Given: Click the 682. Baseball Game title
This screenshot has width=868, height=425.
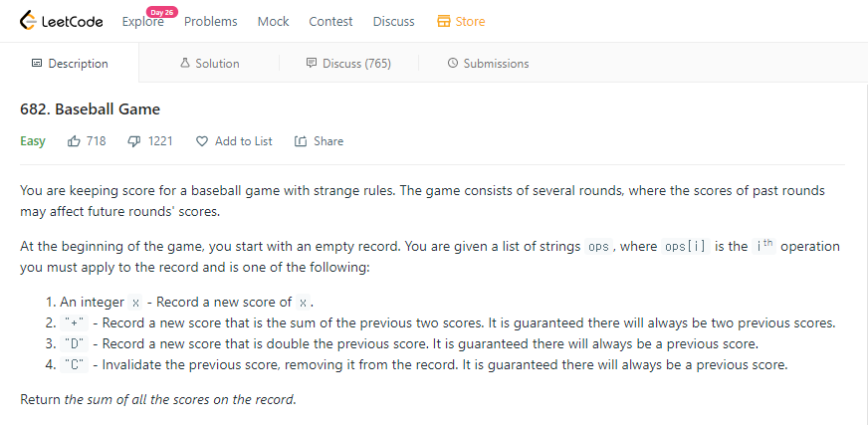Looking at the screenshot, I should tap(90, 109).
